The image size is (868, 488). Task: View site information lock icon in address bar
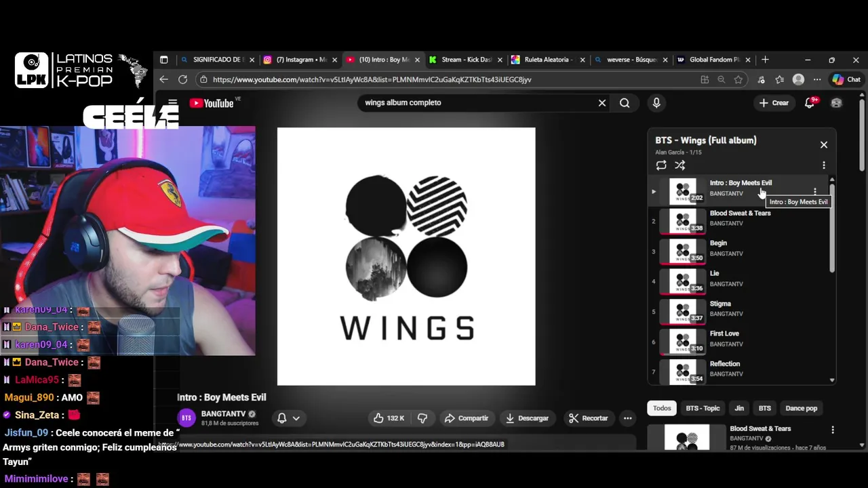point(203,79)
